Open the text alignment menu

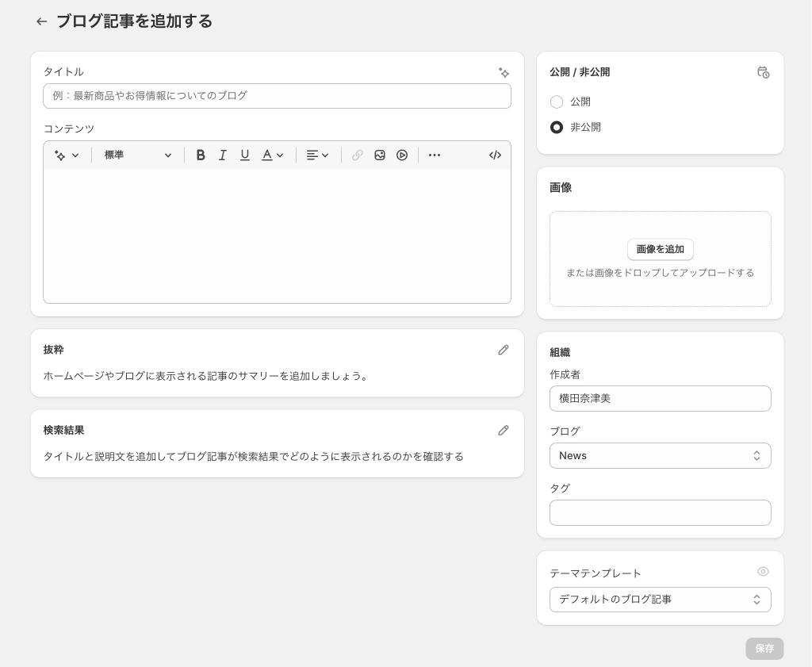point(318,155)
